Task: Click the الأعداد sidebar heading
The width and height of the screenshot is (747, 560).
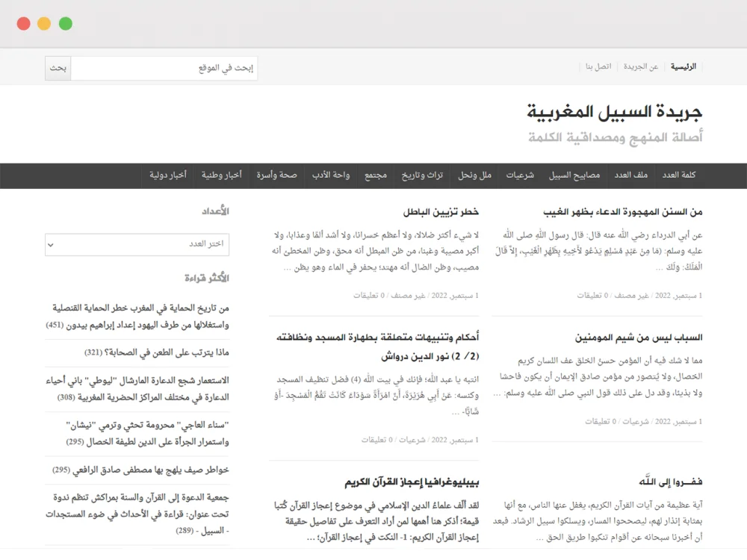Action: point(215,211)
